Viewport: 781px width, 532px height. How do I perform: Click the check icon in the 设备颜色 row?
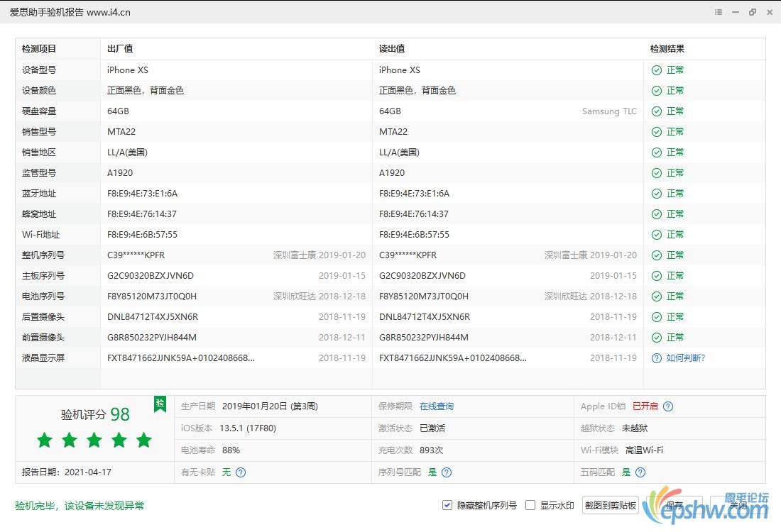click(x=657, y=91)
